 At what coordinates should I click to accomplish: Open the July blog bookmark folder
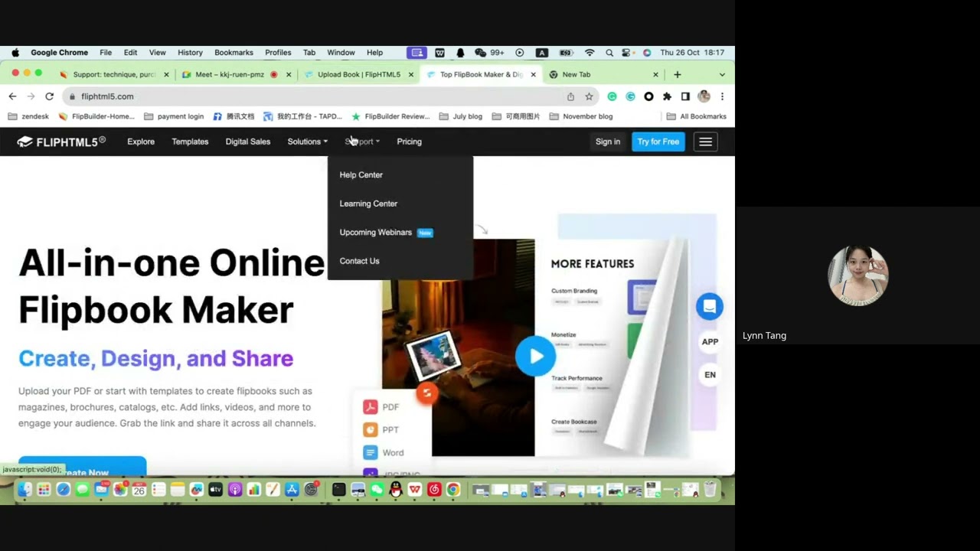coord(461,116)
